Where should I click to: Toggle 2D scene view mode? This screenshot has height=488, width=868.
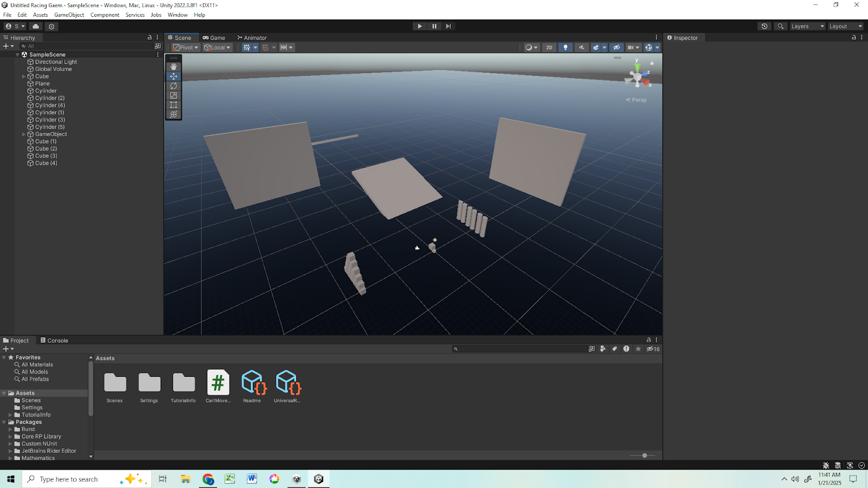click(549, 48)
